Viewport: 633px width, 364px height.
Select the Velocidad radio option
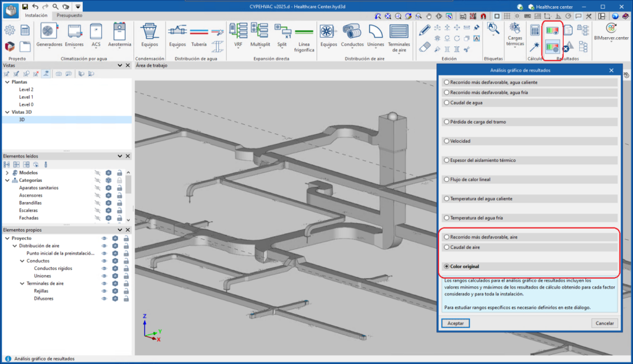point(447,141)
